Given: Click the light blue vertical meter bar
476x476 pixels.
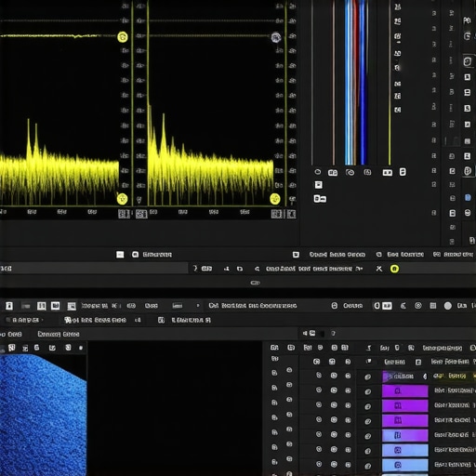Looking at the screenshot, I should click(349, 83).
